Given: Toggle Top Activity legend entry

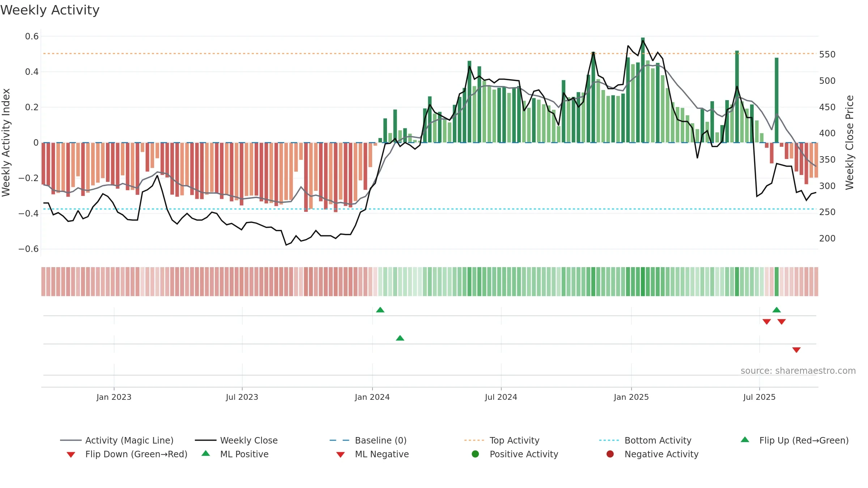Looking at the screenshot, I should pyautogui.click(x=502, y=440).
